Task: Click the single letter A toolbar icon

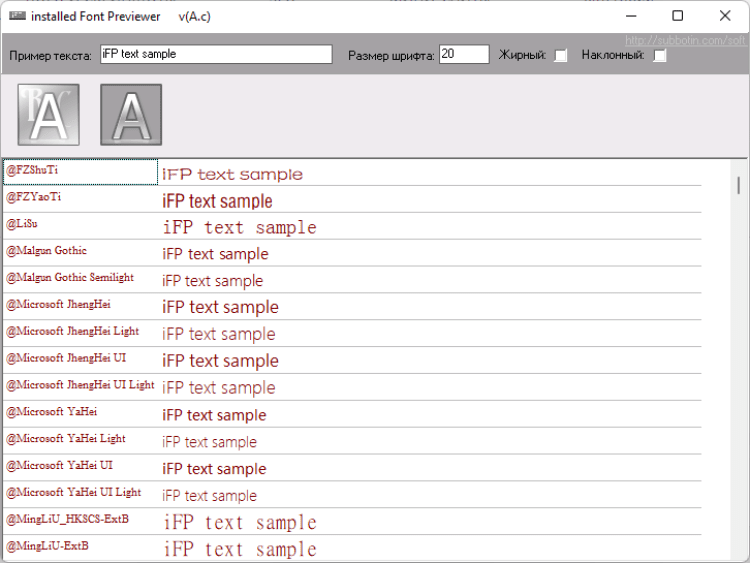Action: pyautogui.click(x=131, y=114)
